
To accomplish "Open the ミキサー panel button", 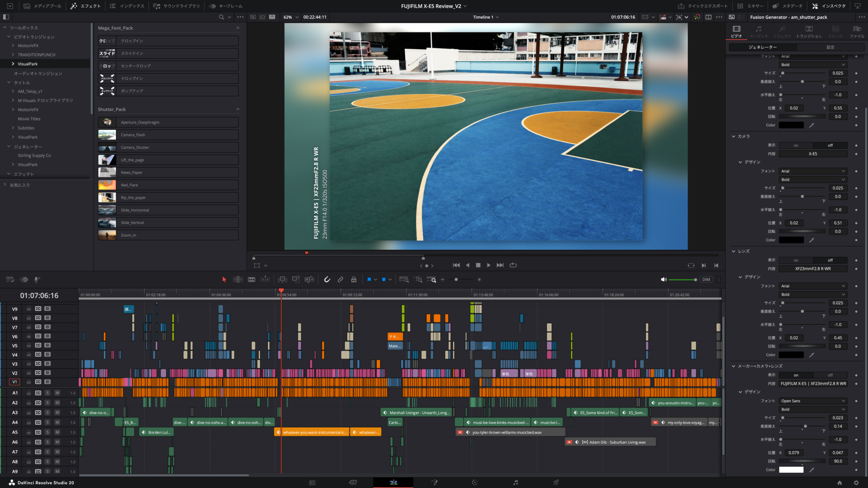I will [x=750, y=6].
